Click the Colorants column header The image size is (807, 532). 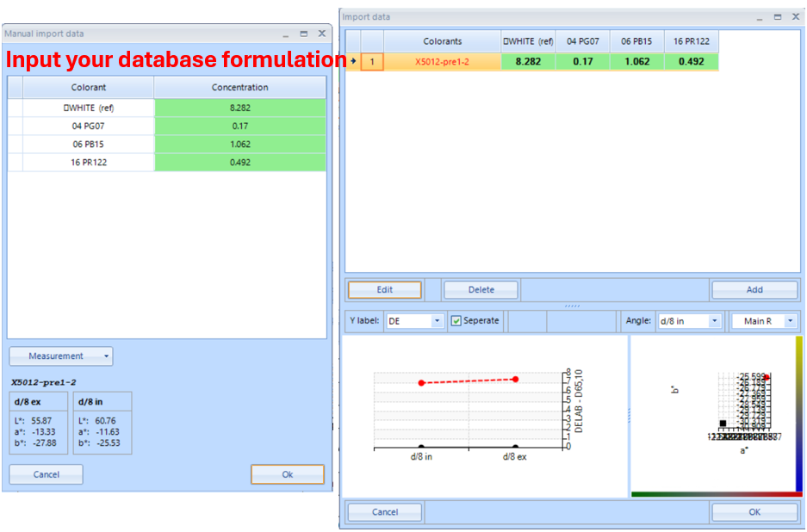442,41
